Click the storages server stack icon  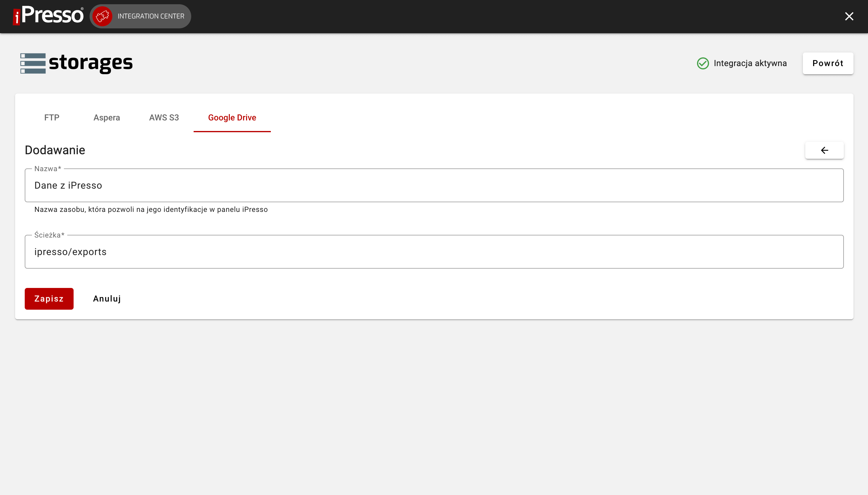pos(33,63)
